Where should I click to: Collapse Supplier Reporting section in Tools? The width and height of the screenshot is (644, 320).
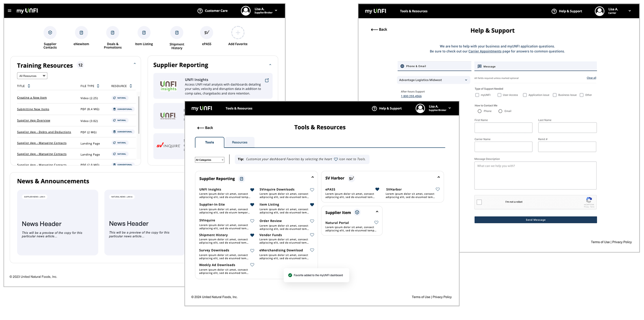tap(313, 177)
